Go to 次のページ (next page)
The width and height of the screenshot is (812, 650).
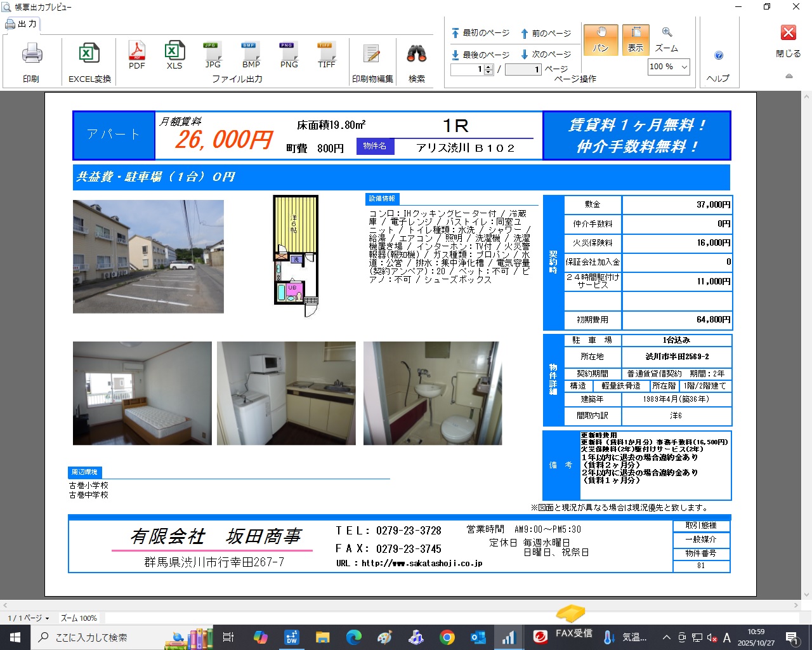click(546, 55)
